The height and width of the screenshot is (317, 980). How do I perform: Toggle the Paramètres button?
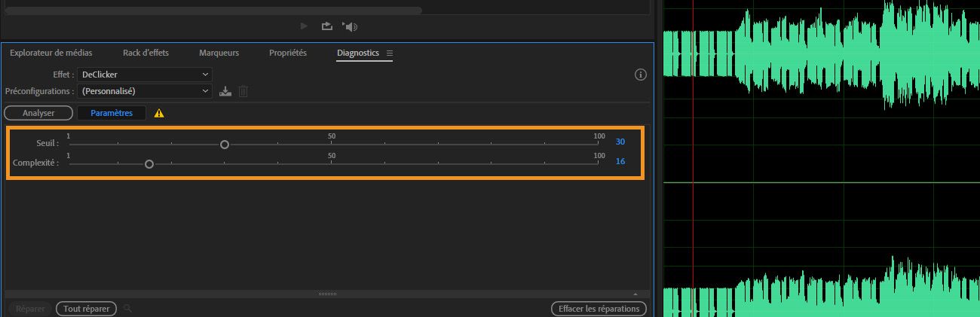tap(112, 113)
